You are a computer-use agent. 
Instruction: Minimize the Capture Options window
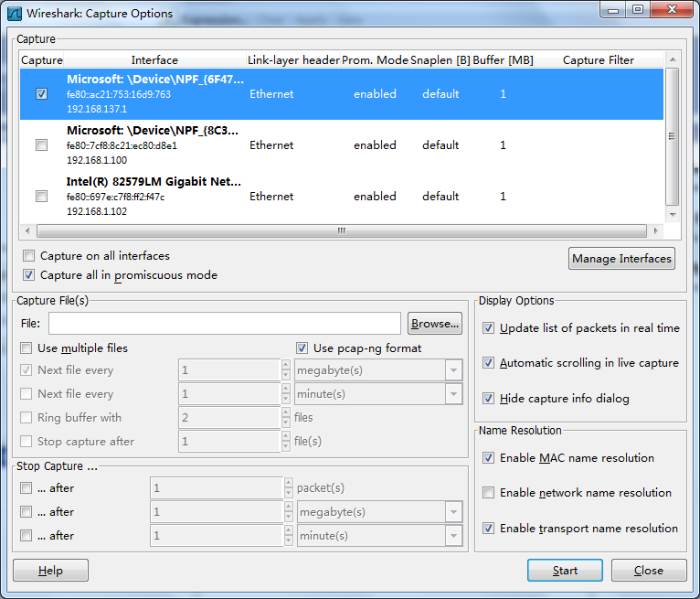(613, 10)
